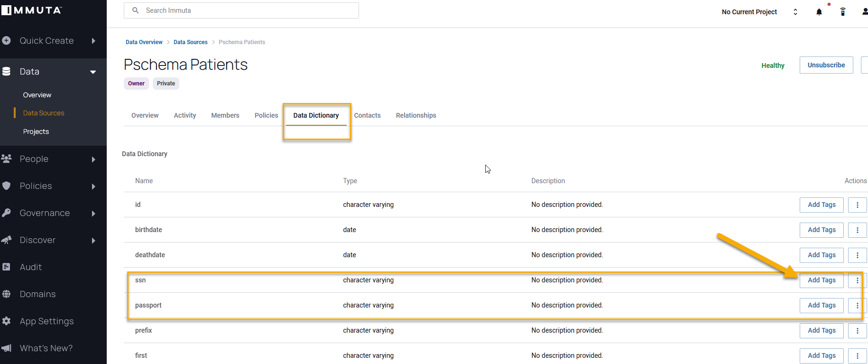Add tags to the ssn column

(x=822, y=280)
